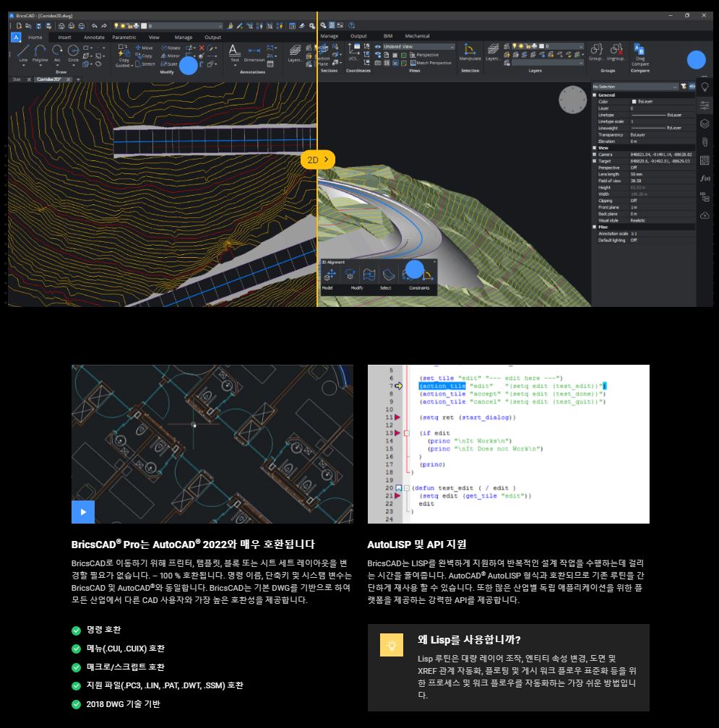Close the Start tab
719x728 pixels.
29,79
